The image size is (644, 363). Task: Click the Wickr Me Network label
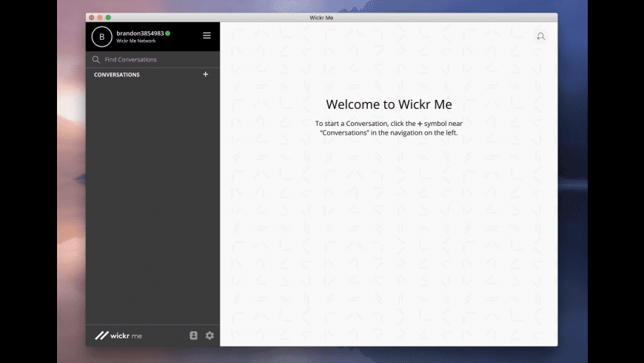pyautogui.click(x=136, y=41)
